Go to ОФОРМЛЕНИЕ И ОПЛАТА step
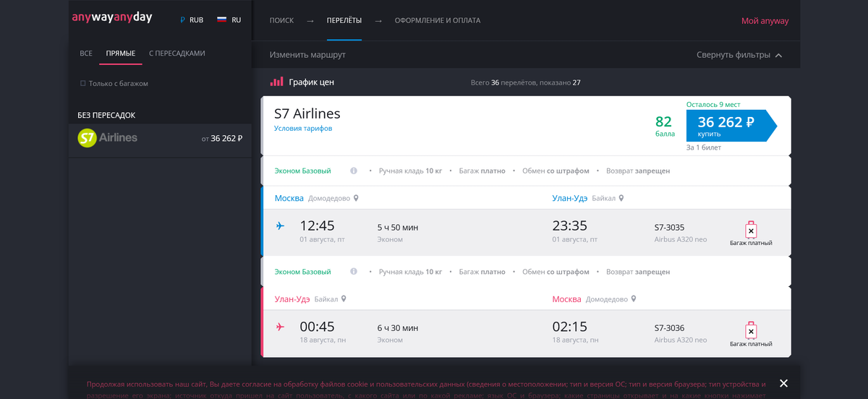Viewport: 868px width, 399px height. (x=438, y=20)
